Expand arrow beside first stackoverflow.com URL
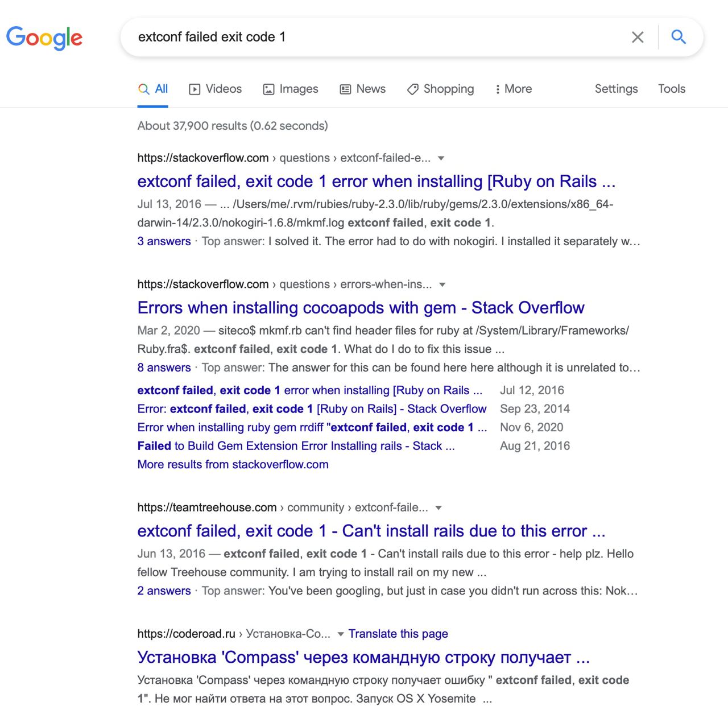The width and height of the screenshot is (728, 706). [441, 158]
